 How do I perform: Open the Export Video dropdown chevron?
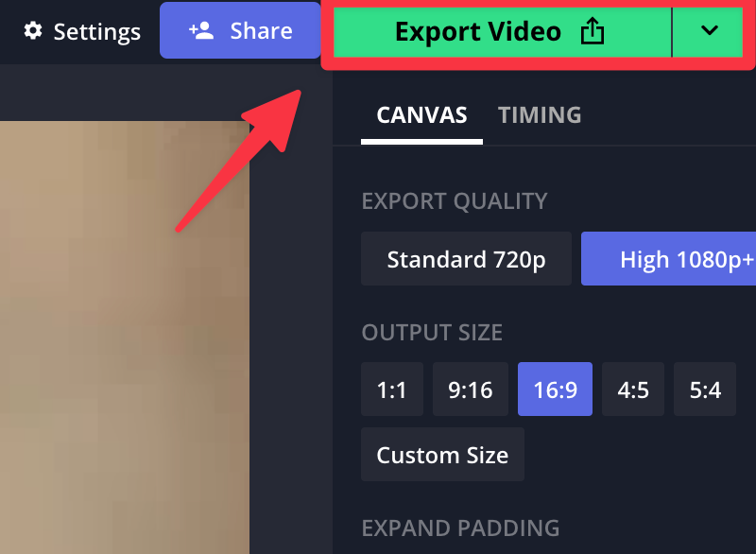(709, 31)
